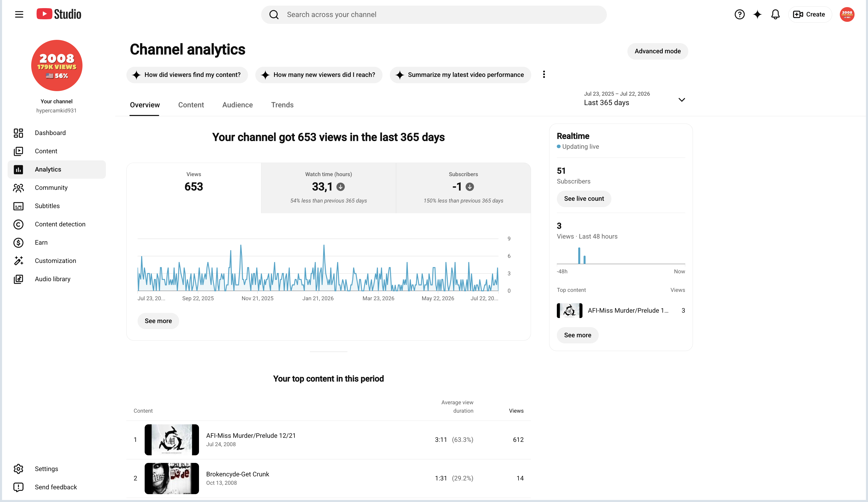
Task: Click the Ask Studio sparkle icon in header
Action: (x=757, y=14)
